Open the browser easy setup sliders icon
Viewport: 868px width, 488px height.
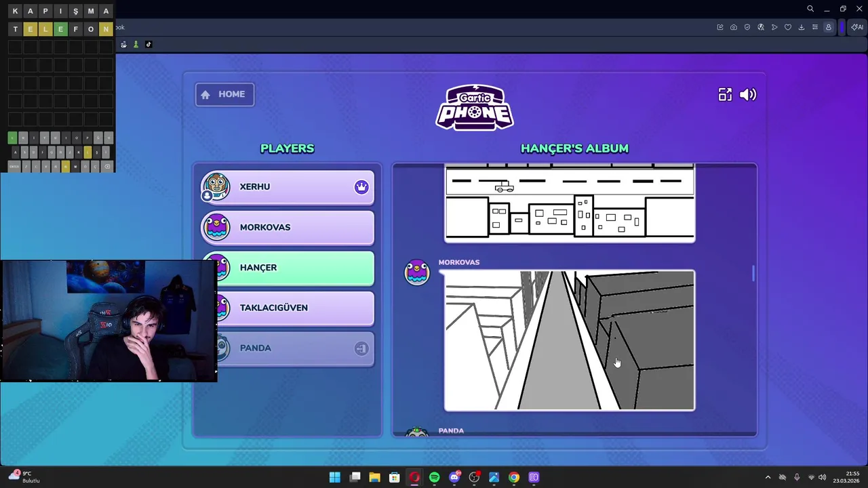point(815,27)
